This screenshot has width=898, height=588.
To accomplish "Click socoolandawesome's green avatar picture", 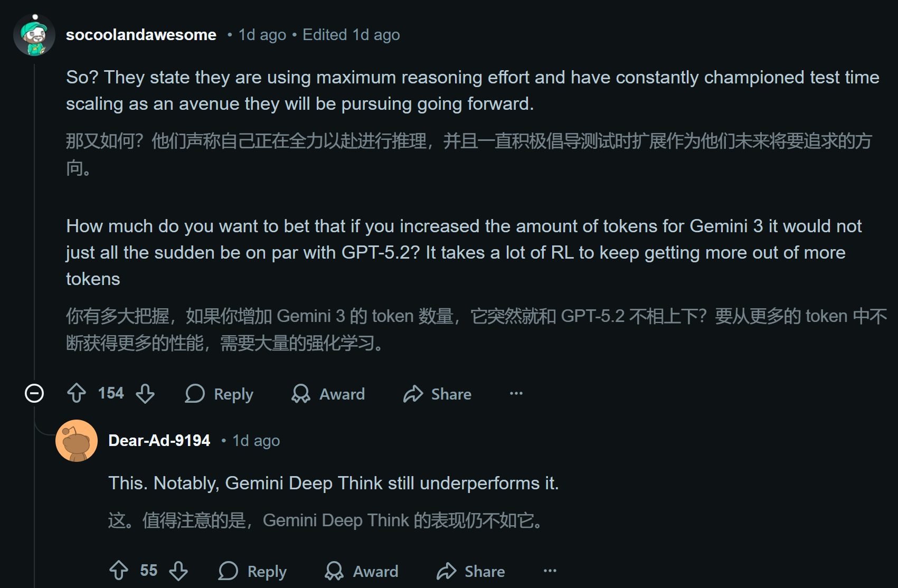I will tap(34, 34).
